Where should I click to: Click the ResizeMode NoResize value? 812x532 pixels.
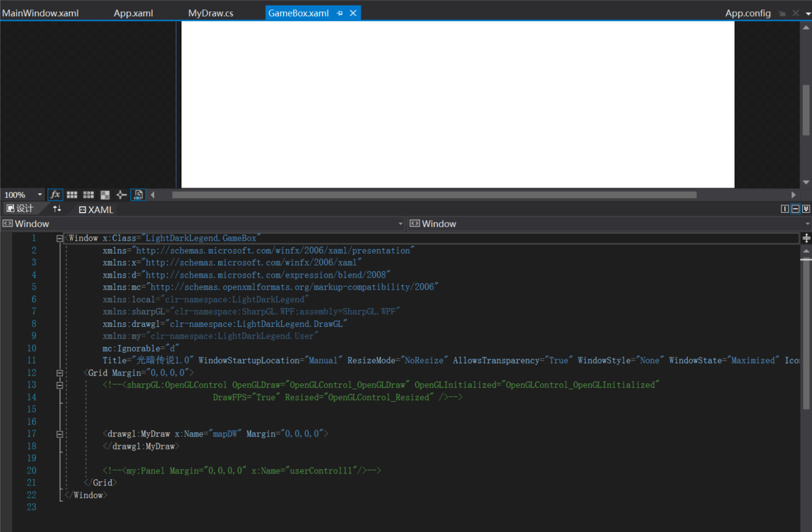click(424, 361)
